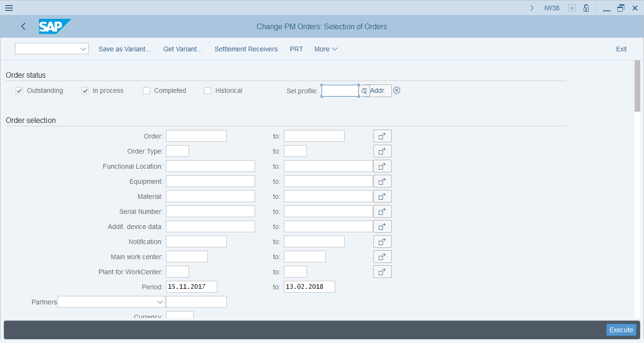
Task: Open multiple selection for Equipment
Action: (x=382, y=181)
